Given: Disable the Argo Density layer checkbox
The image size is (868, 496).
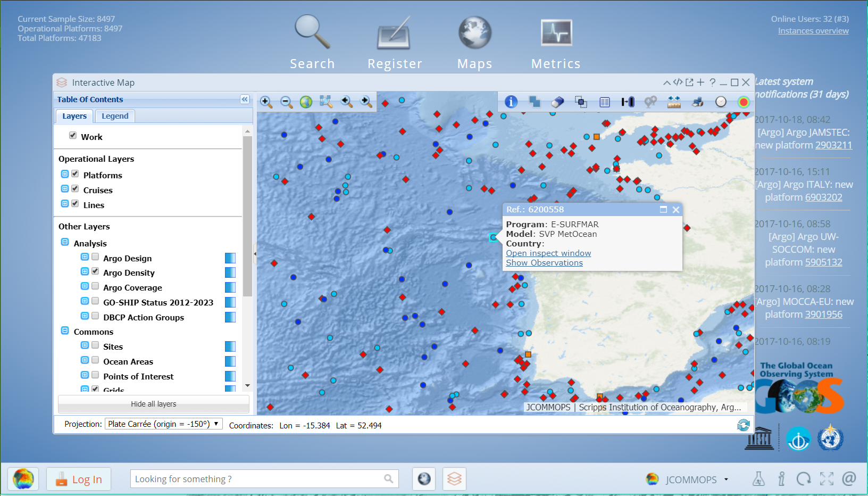Looking at the screenshot, I should click(95, 271).
